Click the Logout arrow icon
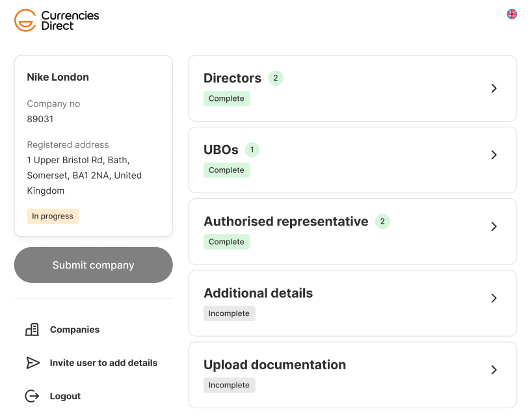 pos(32,396)
